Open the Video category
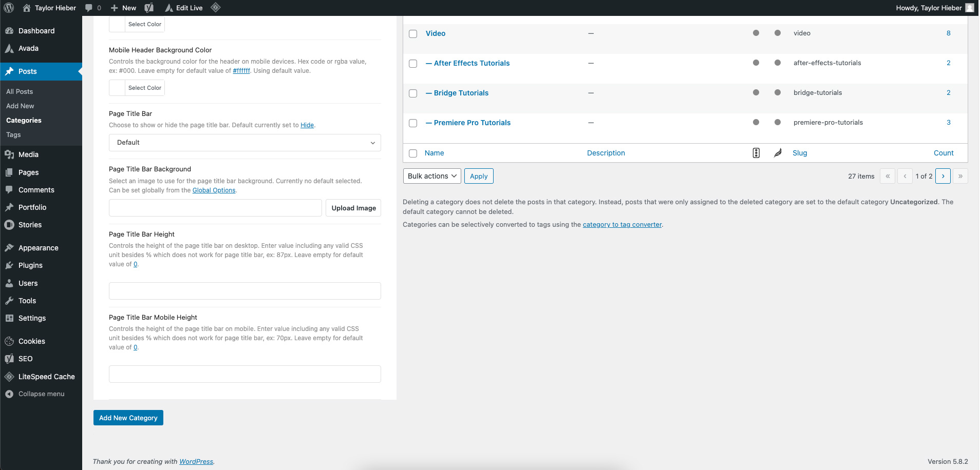Viewport: 980px width, 470px height. (436, 33)
